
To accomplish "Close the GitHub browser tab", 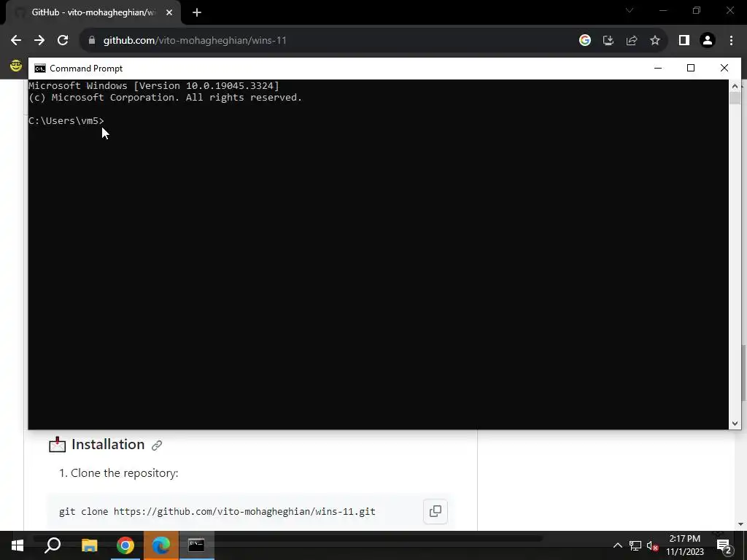I will click(x=169, y=13).
